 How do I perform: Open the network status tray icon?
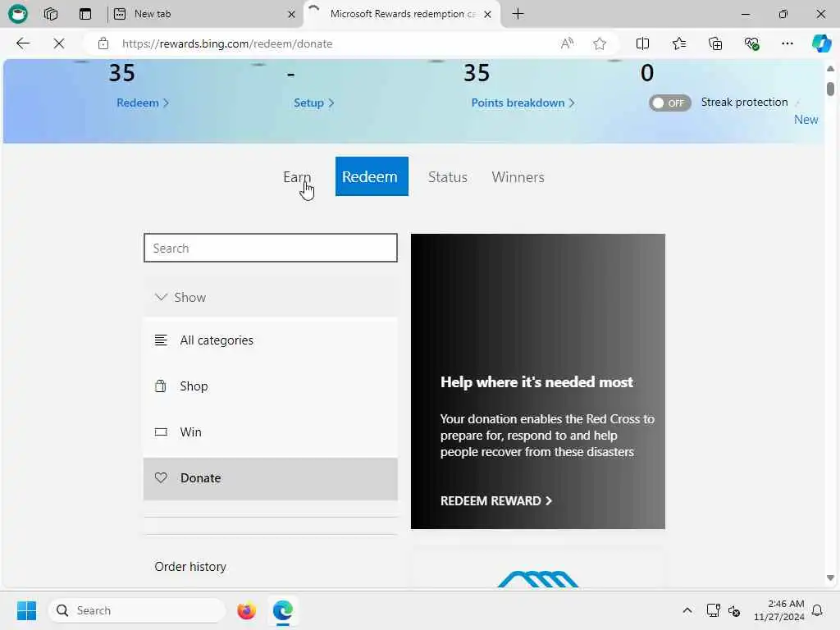click(713, 610)
